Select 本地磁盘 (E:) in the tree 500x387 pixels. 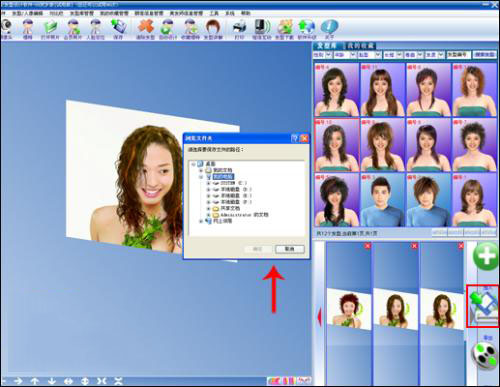236,196
